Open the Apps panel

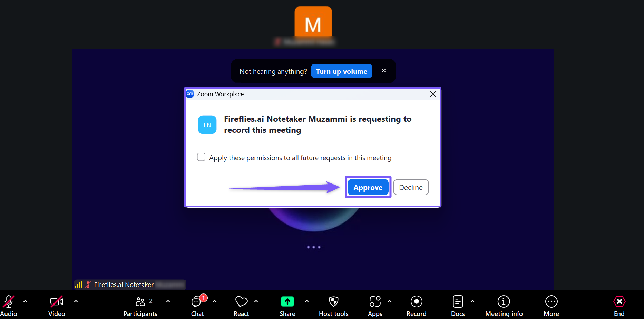point(375,306)
